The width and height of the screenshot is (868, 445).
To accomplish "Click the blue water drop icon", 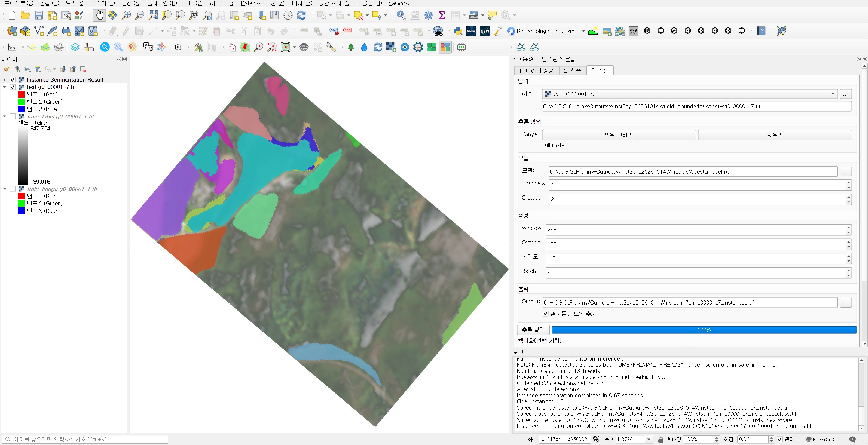I will pyautogui.click(x=364, y=47).
